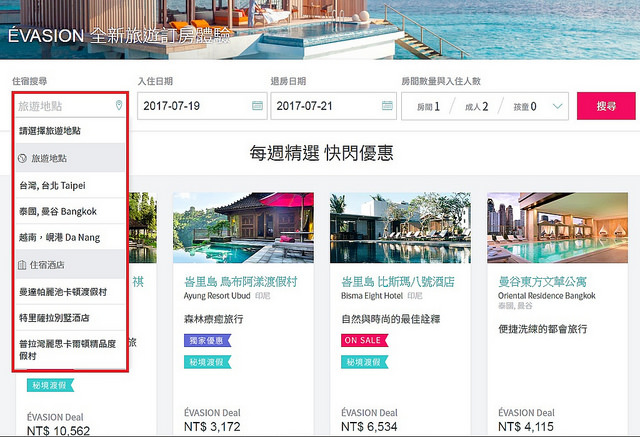
Task: Choose 泰國, 曼谷 Bangkok from the dropdown
Action: tap(70, 211)
